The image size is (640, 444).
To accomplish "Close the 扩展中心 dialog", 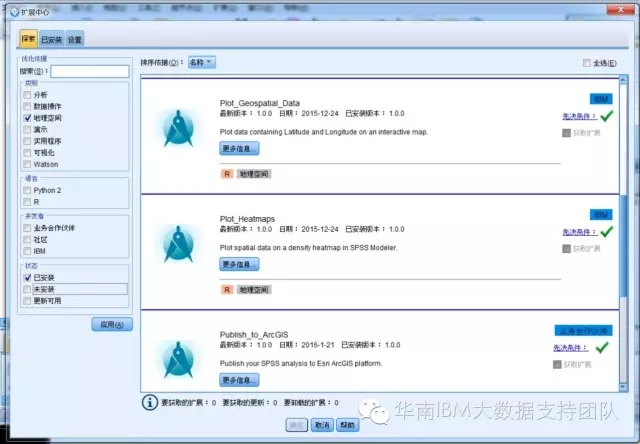I will pos(620,9).
